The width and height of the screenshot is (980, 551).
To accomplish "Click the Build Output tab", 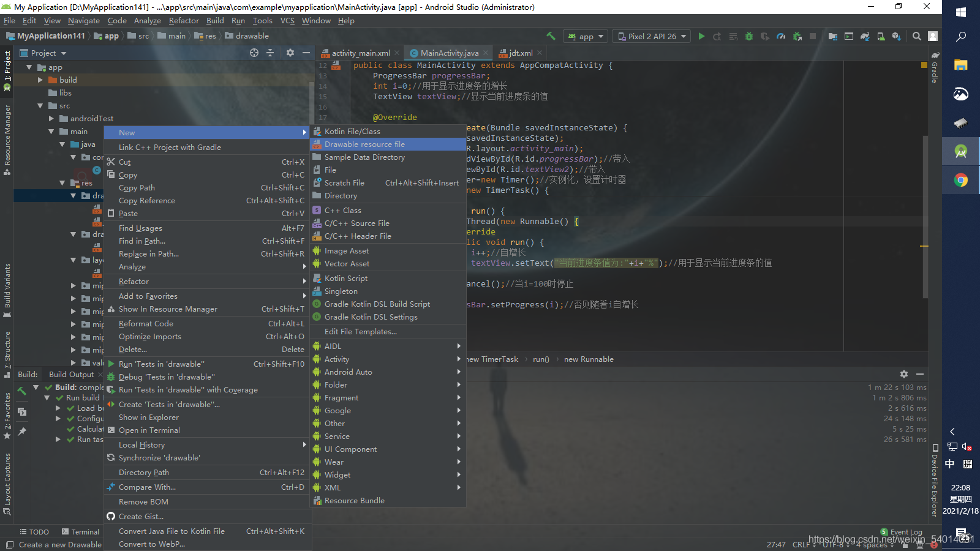I will click(72, 375).
